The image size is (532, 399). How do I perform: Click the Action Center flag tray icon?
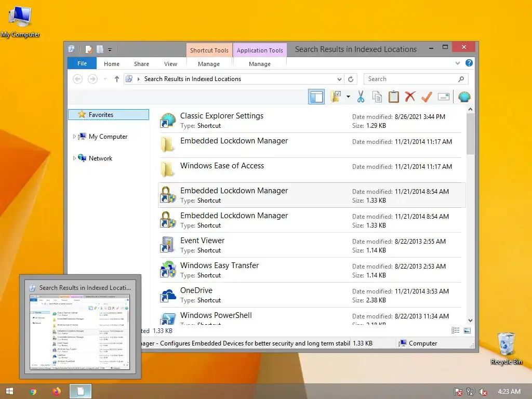[458, 392]
